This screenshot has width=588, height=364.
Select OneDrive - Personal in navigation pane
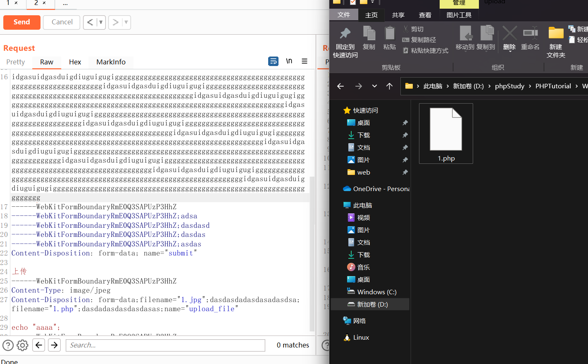point(376,189)
